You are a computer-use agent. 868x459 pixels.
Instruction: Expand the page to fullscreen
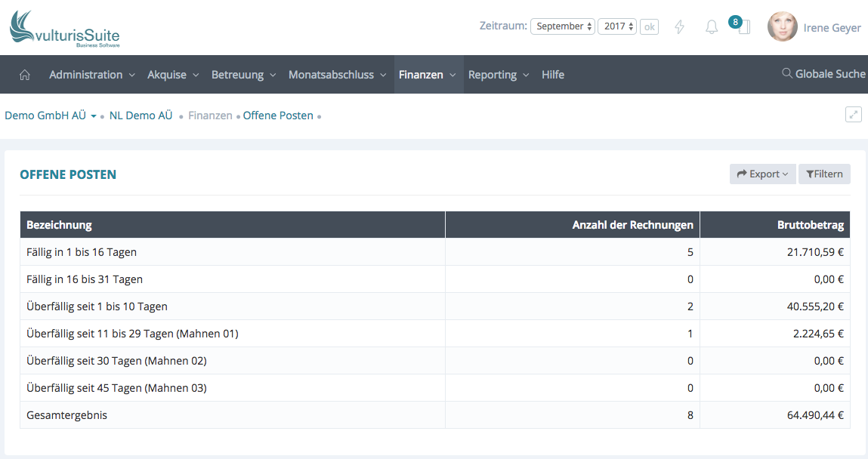click(x=853, y=115)
